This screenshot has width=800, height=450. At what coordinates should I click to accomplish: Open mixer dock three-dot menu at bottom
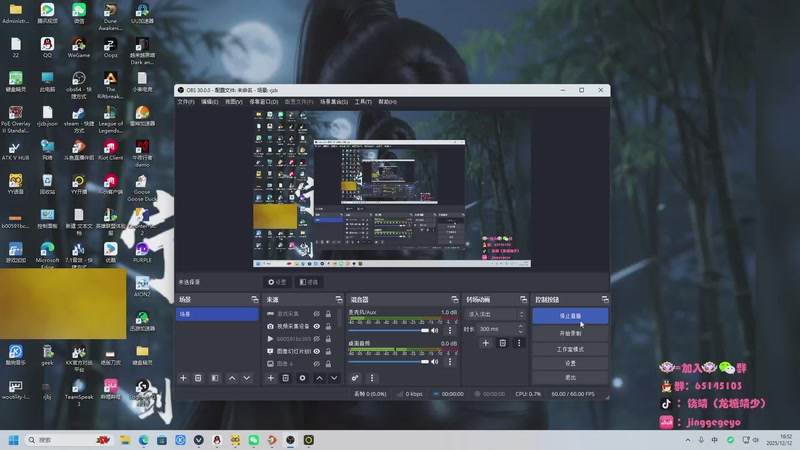click(x=371, y=378)
